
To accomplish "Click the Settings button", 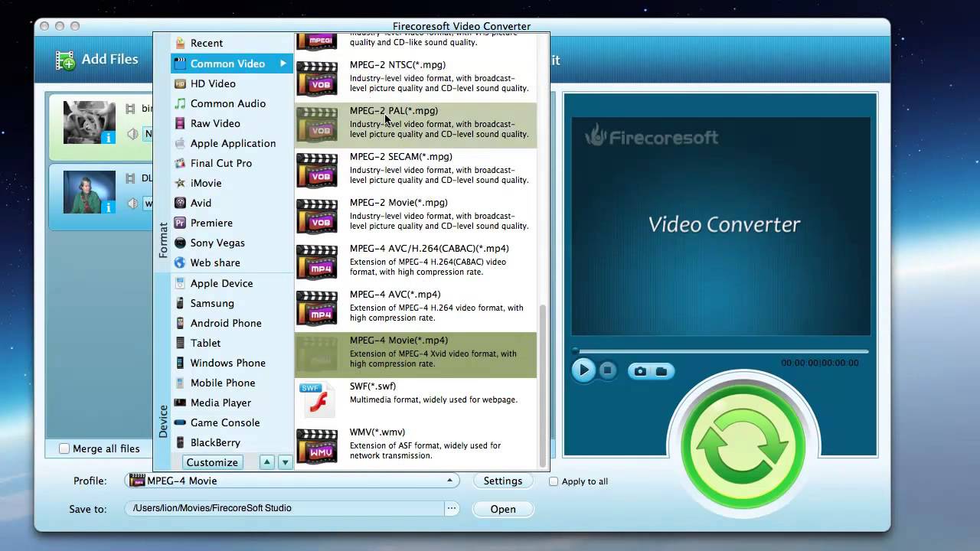I will tap(503, 481).
